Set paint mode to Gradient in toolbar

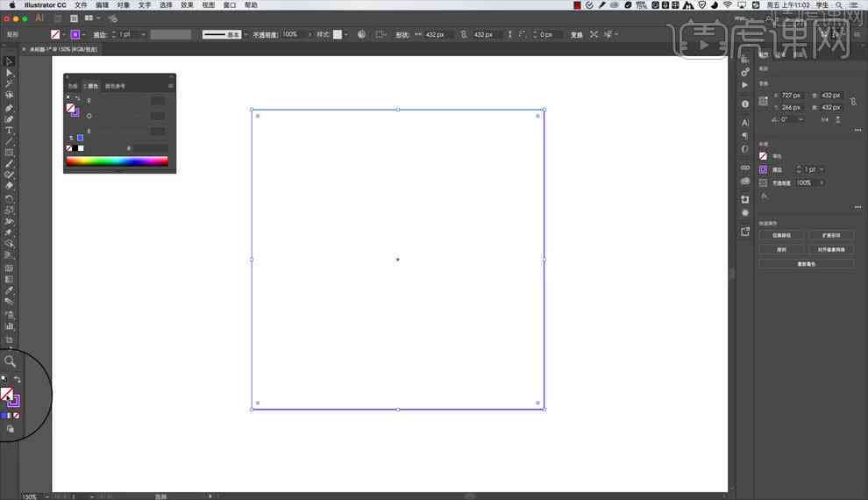pos(10,415)
